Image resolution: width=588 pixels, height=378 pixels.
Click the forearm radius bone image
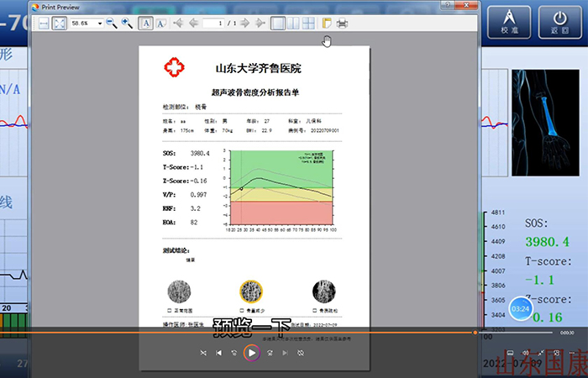[545, 123]
